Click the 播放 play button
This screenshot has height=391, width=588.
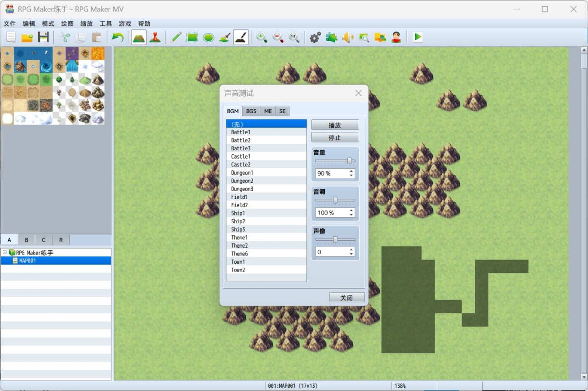(335, 125)
